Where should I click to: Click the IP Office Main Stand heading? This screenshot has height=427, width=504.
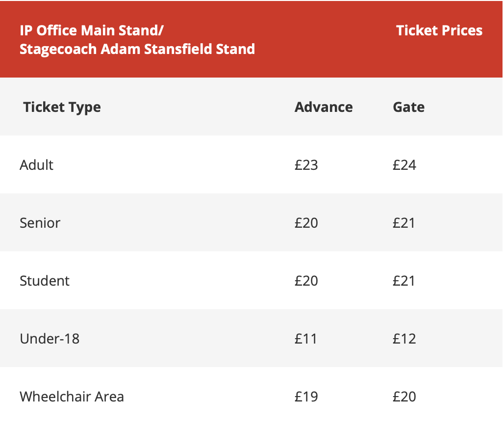(137, 40)
